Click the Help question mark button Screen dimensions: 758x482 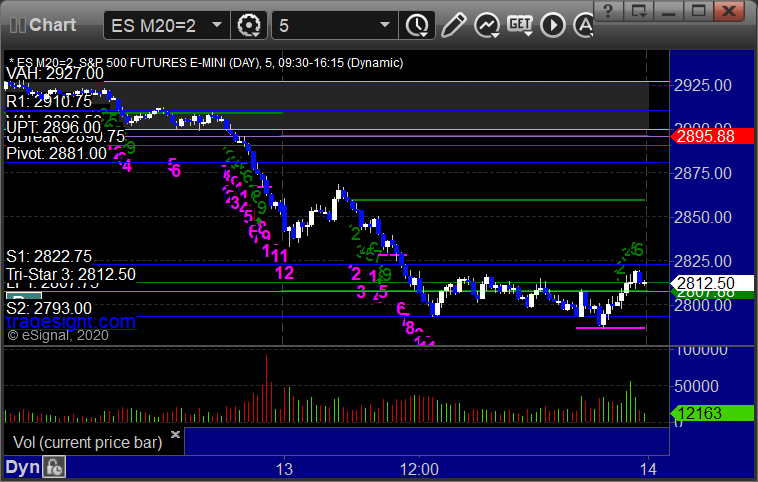point(608,11)
